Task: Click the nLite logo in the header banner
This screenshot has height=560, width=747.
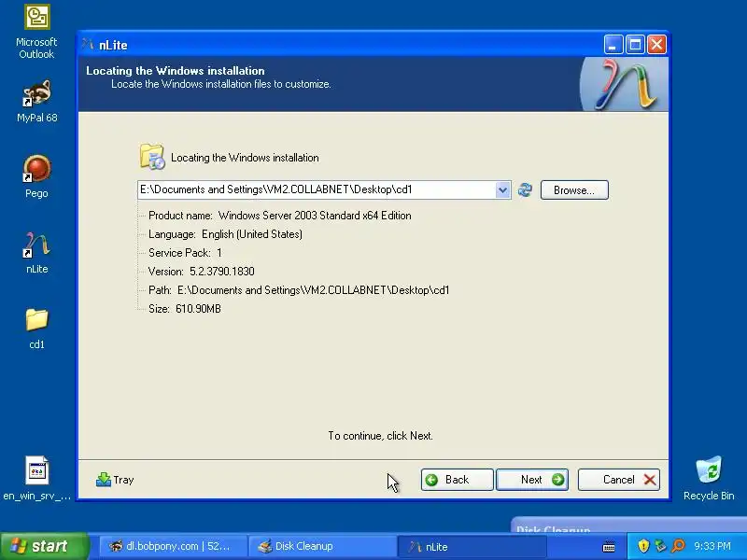Action: tap(625, 84)
